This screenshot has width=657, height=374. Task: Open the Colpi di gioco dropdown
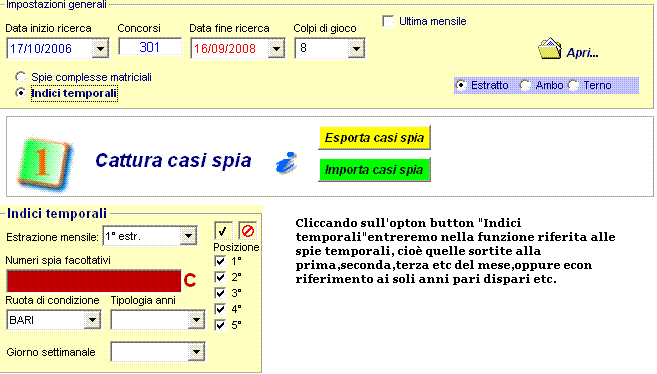point(356,49)
